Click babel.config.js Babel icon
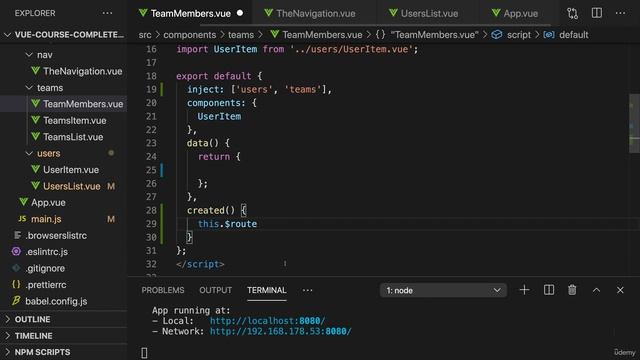 [x=16, y=301]
